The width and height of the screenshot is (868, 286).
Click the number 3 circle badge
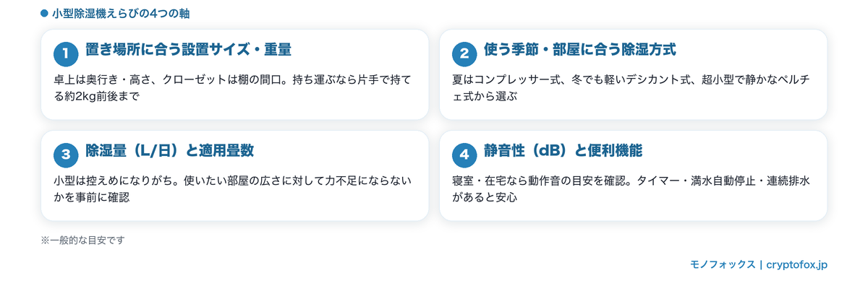66,155
